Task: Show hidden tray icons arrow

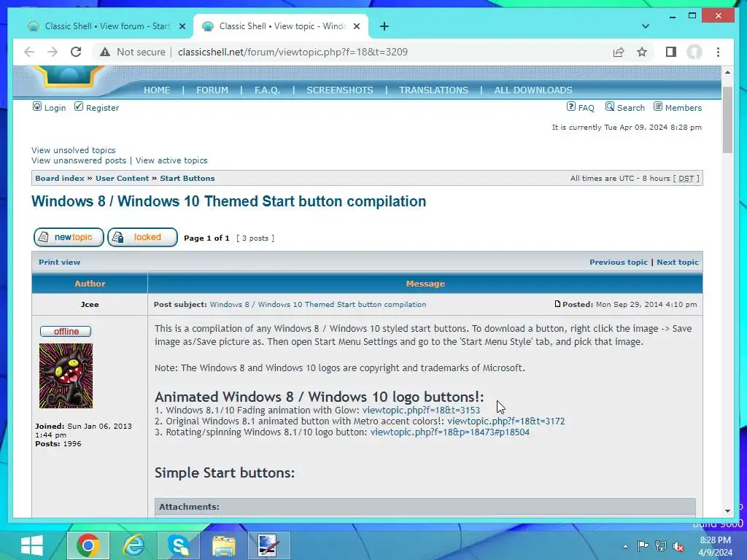Action: coord(625,545)
